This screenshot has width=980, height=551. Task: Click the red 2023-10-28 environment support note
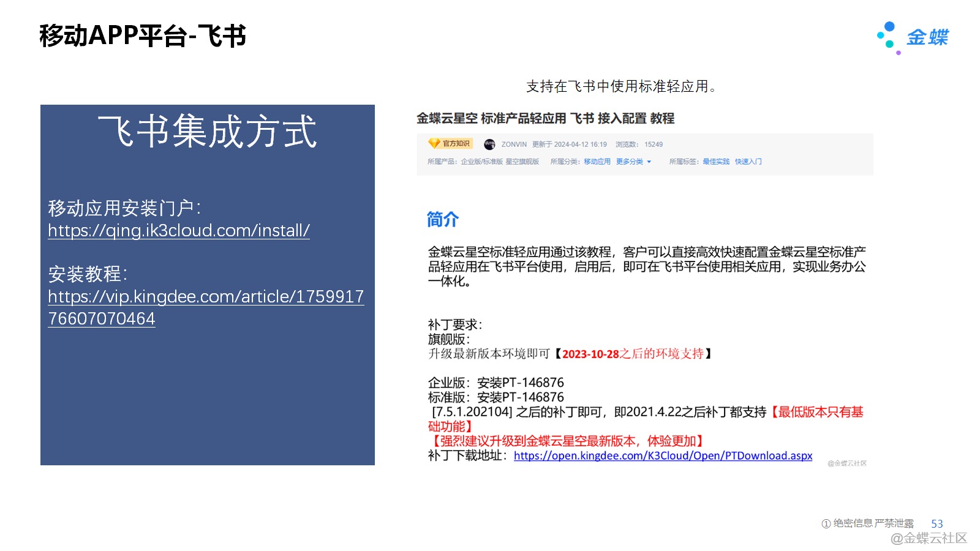[x=633, y=354]
